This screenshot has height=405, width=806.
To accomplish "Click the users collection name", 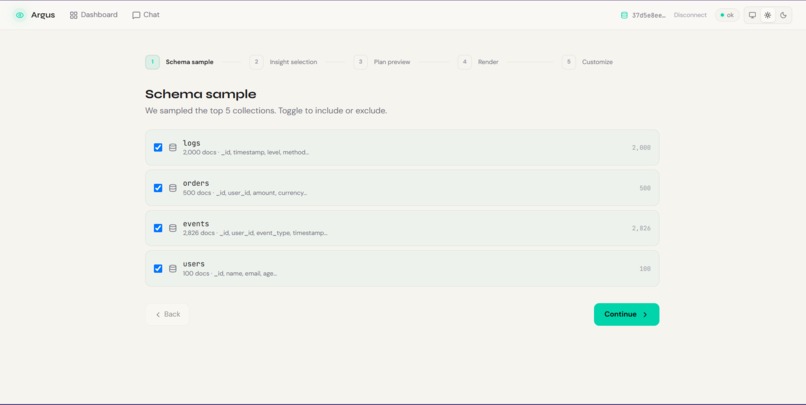I will [x=193, y=264].
